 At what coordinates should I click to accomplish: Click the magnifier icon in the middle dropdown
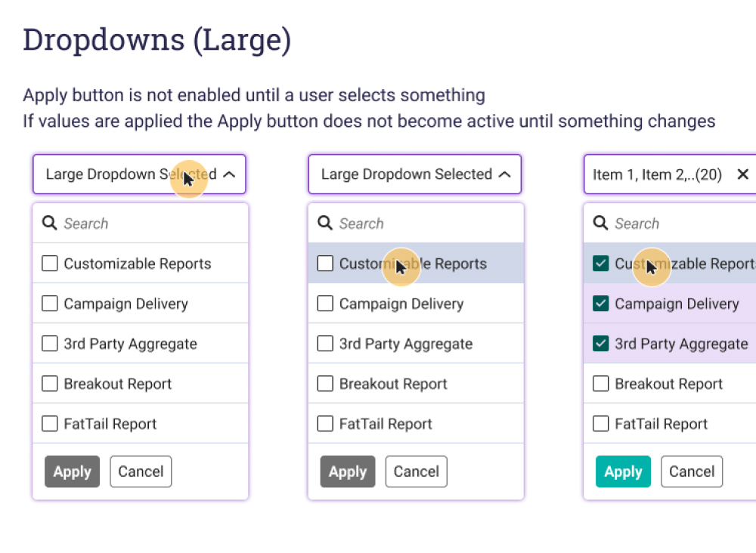coord(325,223)
